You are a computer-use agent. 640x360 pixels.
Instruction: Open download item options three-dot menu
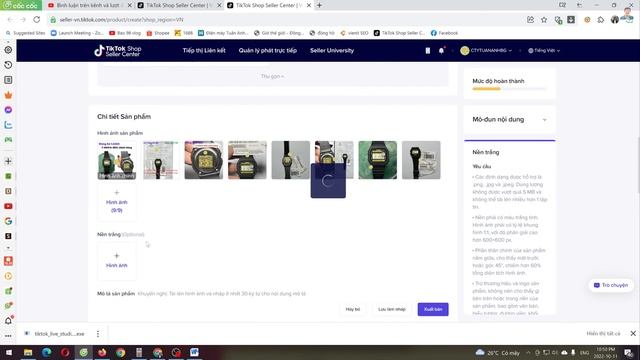coord(98,334)
